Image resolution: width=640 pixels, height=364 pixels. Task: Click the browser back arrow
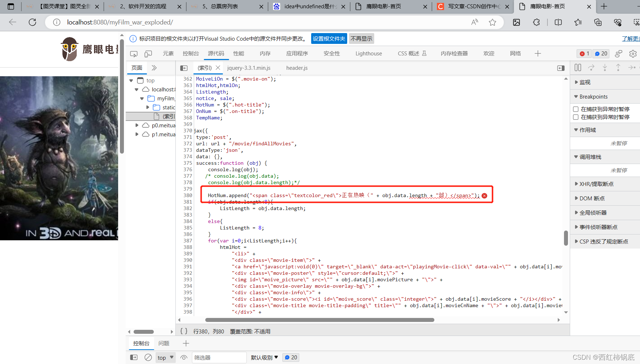click(13, 22)
